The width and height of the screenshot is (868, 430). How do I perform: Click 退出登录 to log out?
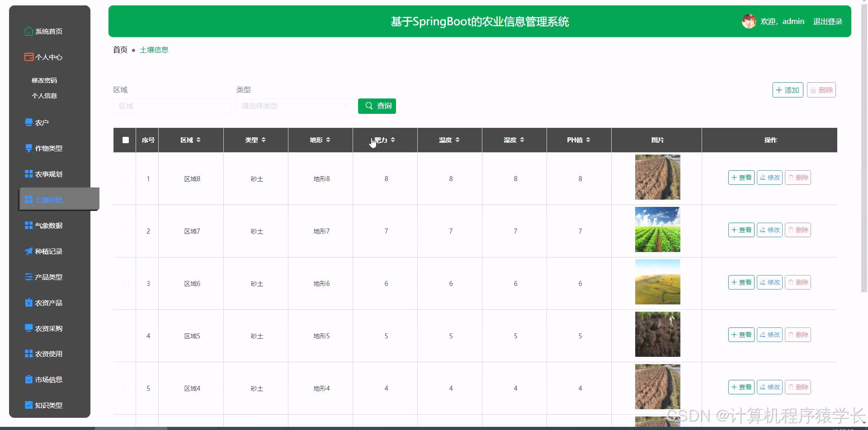click(x=828, y=21)
